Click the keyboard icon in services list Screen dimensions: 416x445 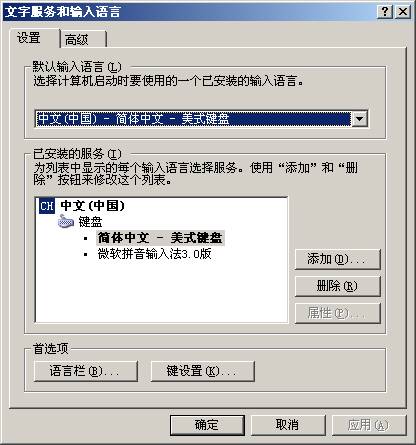[x=66, y=221]
